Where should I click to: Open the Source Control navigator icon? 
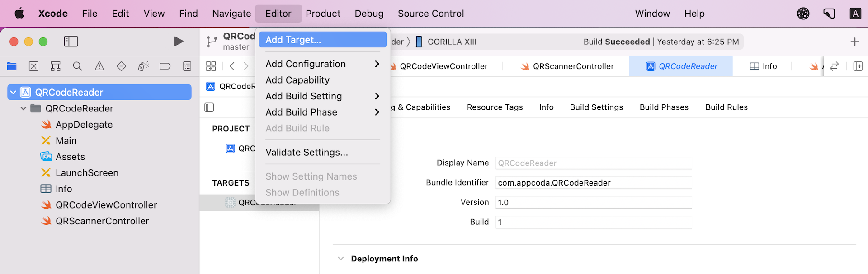point(33,66)
